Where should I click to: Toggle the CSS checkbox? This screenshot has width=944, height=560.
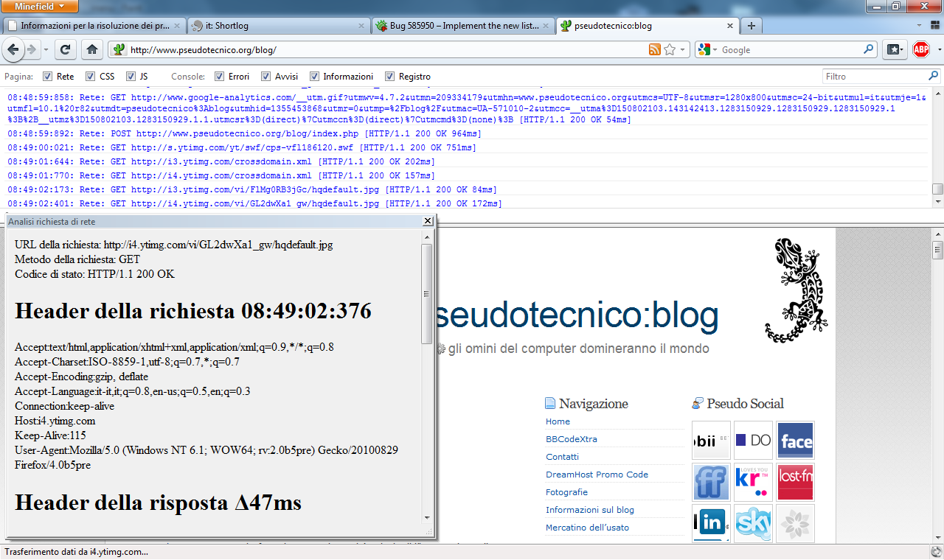[x=90, y=77]
